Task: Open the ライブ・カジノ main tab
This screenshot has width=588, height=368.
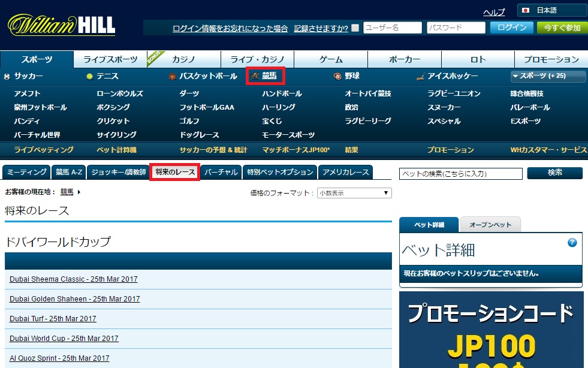Action: tap(257, 59)
